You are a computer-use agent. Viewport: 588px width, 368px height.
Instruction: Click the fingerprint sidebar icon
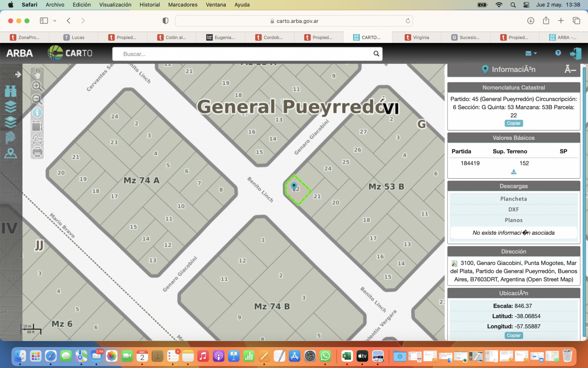point(10,138)
